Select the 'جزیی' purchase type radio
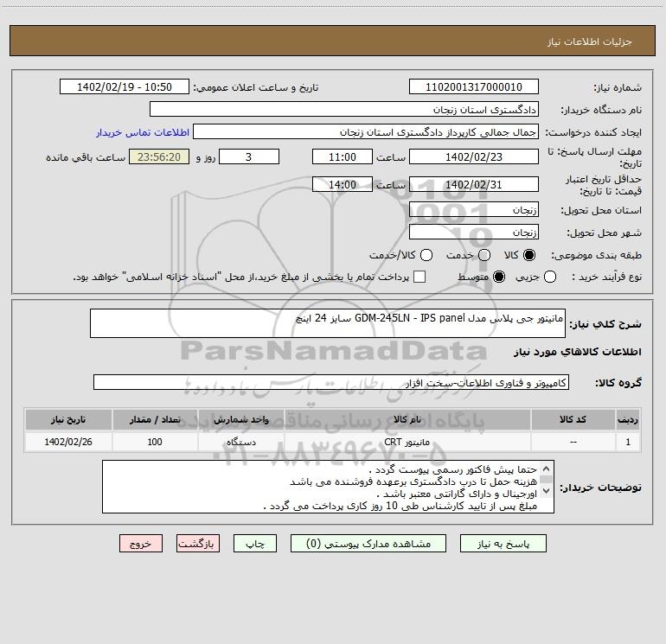This screenshot has width=666, height=644. tap(549, 277)
